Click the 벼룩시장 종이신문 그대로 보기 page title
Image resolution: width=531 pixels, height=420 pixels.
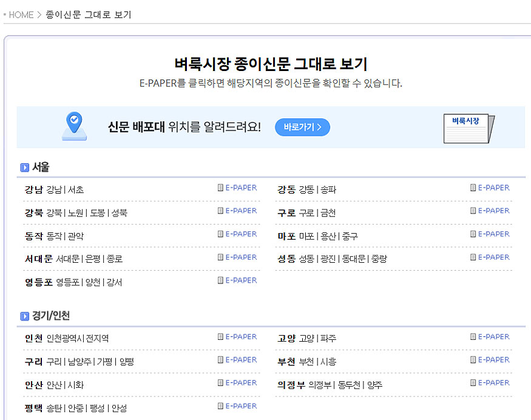pyautogui.click(x=271, y=64)
